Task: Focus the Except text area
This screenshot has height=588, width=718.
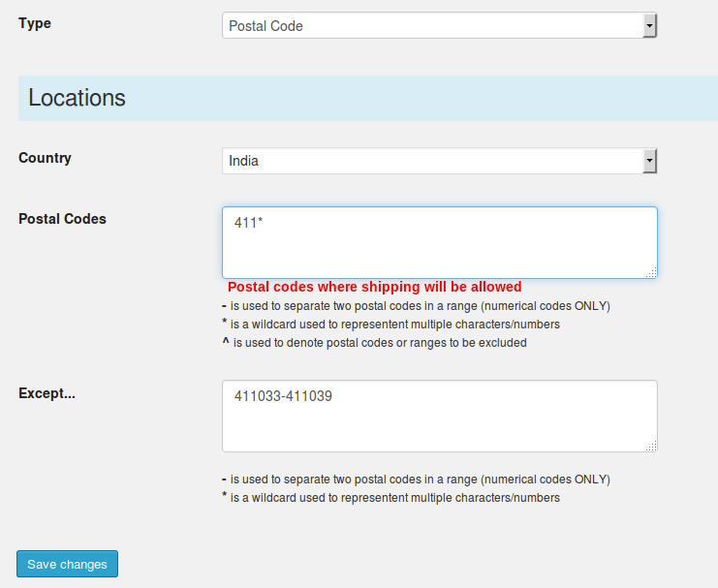Action: point(440,416)
